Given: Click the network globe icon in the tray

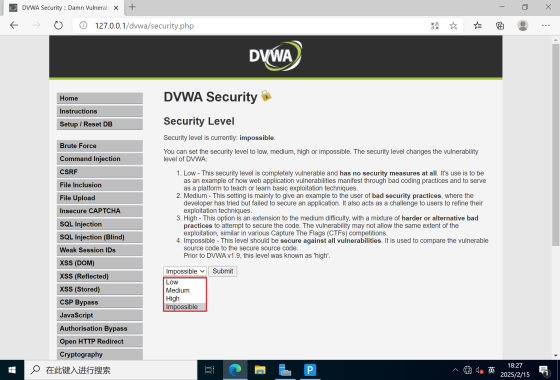Looking at the screenshot, I should 468,370.
